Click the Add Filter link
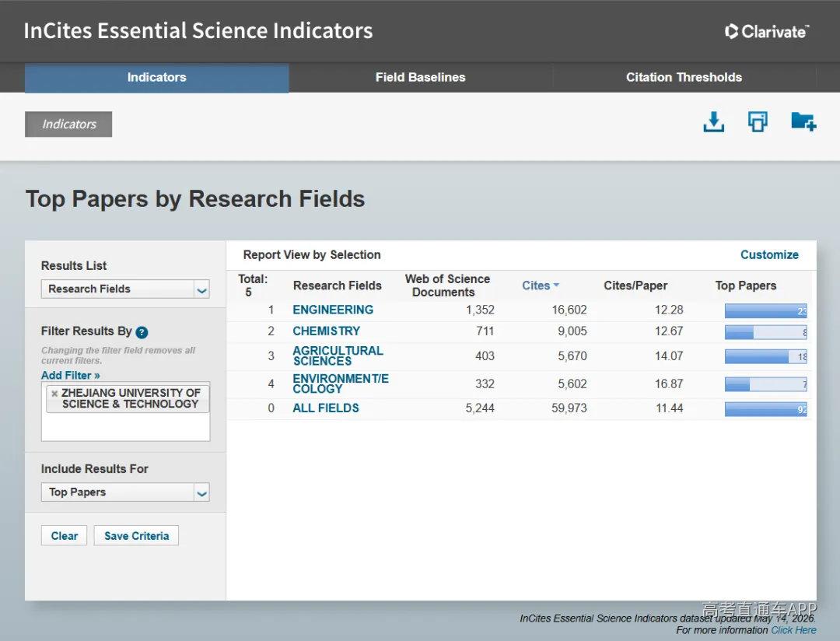Viewport: 840px width, 641px height. (70, 375)
